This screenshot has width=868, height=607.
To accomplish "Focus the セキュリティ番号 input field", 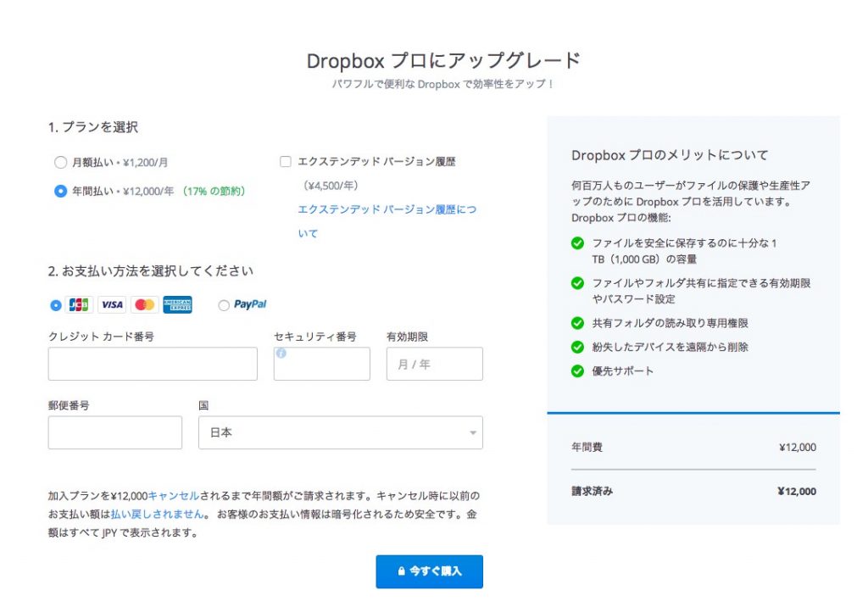I will coord(321,364).
